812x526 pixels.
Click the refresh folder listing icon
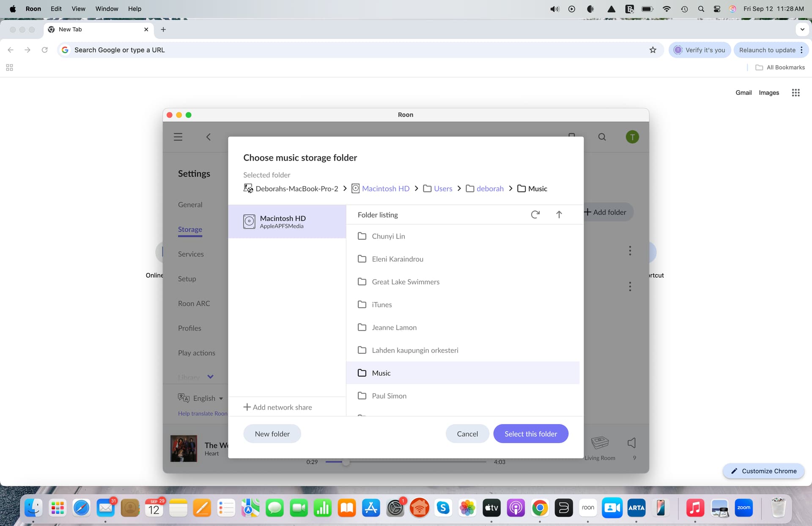pyautogui.click(x=535, y=215)
